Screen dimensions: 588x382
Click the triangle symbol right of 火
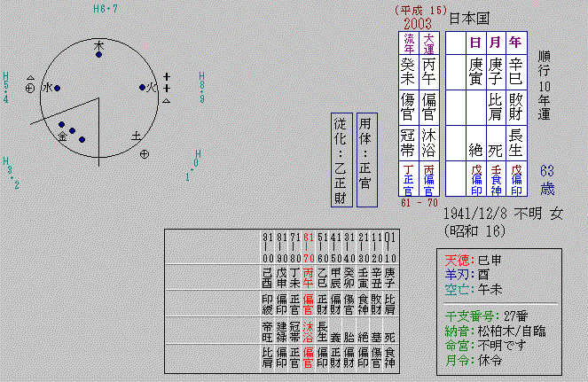tap(166, 101)
